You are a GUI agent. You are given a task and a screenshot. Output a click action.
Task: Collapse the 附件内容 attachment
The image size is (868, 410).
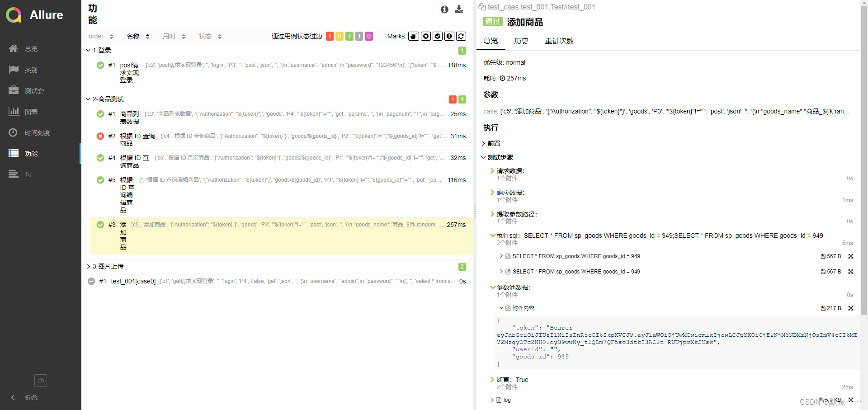pos(517,308)
